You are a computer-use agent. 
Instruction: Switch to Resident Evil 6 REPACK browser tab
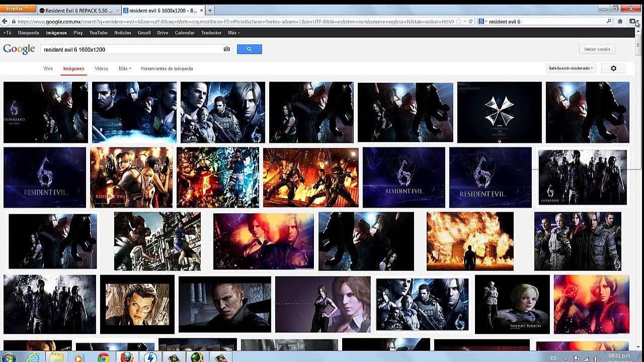point(79,11)
